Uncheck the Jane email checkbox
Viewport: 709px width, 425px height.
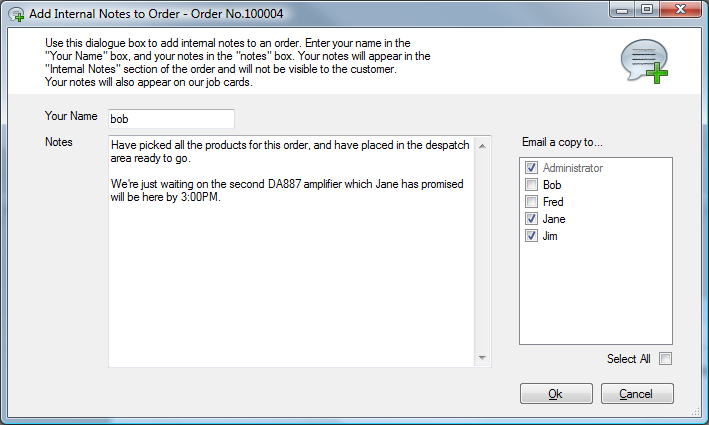tap(531, 219)
